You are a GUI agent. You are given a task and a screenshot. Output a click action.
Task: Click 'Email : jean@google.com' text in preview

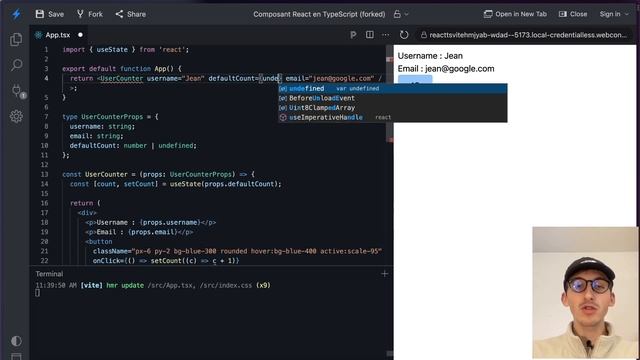[446, 69]
